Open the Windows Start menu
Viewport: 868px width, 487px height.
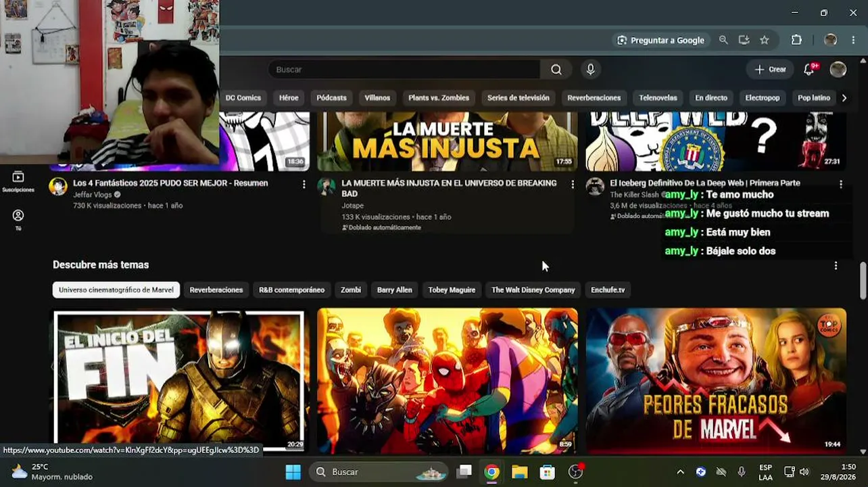pos(293,471)
